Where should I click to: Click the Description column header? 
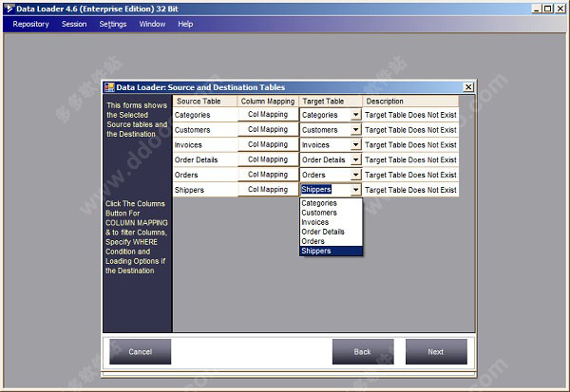point(410,102)
